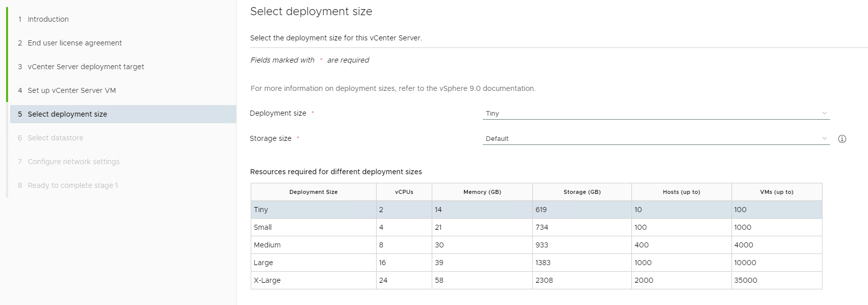The image size is (868, 305).
Task: Click Ready to complete stage 1 step
Action: [x=72, y=185]
